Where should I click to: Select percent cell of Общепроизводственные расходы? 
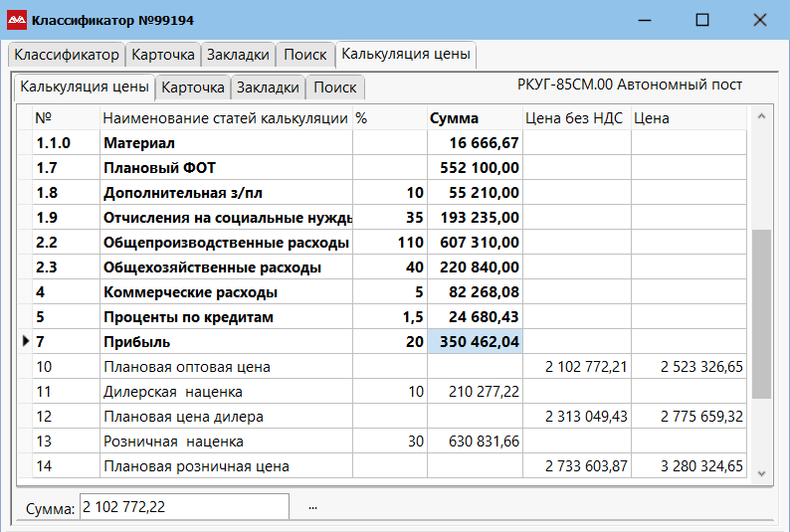pos(390,243)
